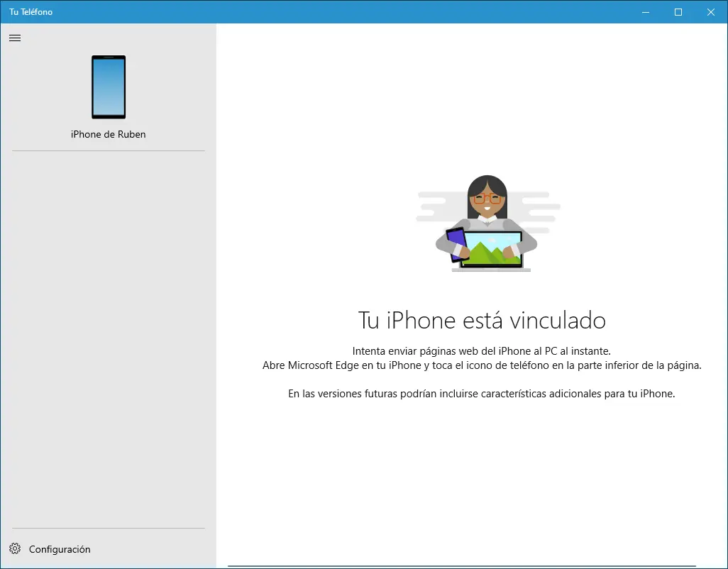The height and width of the screenshot is (569, 728).
Task: Open the hamburger navigation menu
Action: [x=15, y=38]
